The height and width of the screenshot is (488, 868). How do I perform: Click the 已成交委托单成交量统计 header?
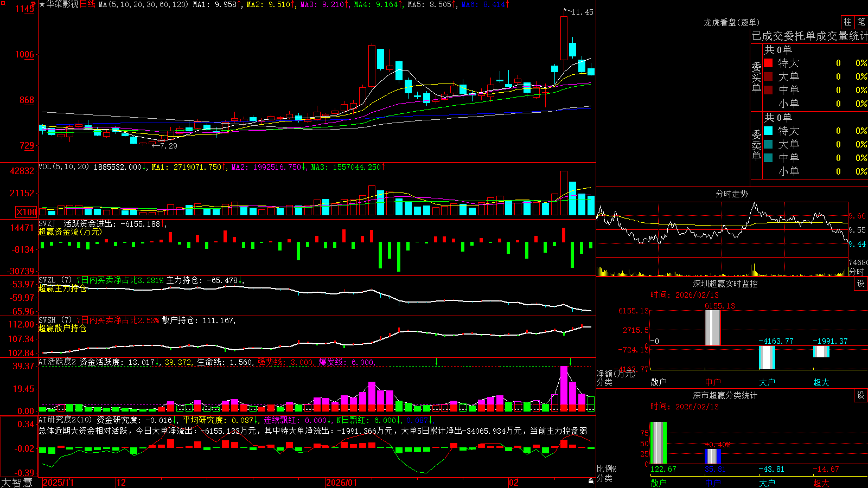809,36
